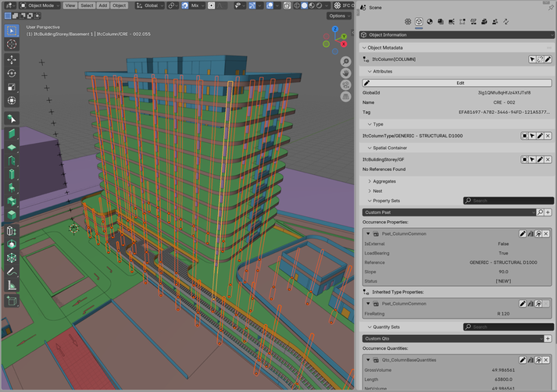Viewport: 557px width, 392px height.
Task: Open the Geometry and Materials properties tab
Action: tap(430, 22)
